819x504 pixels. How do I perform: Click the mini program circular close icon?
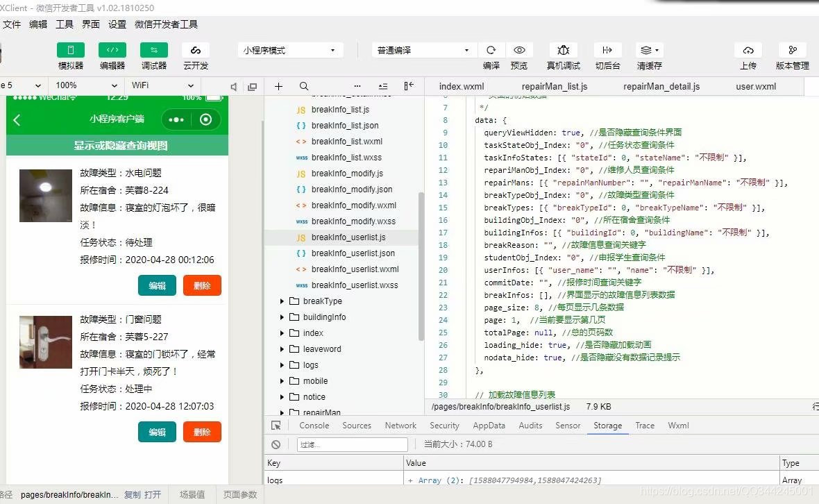[x=206, y=119]
